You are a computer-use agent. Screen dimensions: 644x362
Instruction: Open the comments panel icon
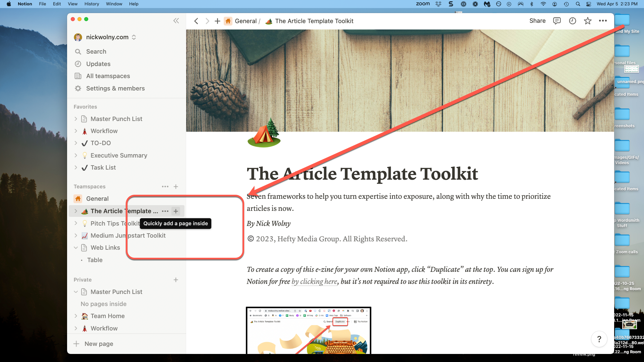tap(557, 21)
